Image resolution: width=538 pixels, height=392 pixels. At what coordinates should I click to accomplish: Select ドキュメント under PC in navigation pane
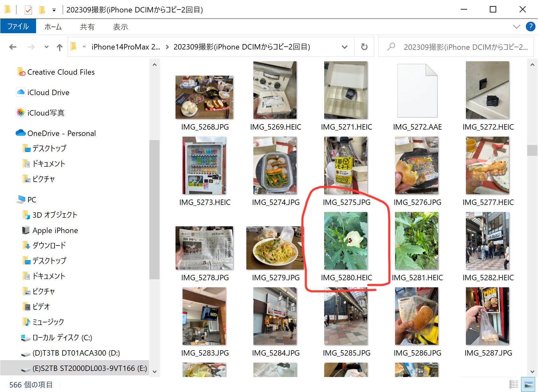pos(49,276)
